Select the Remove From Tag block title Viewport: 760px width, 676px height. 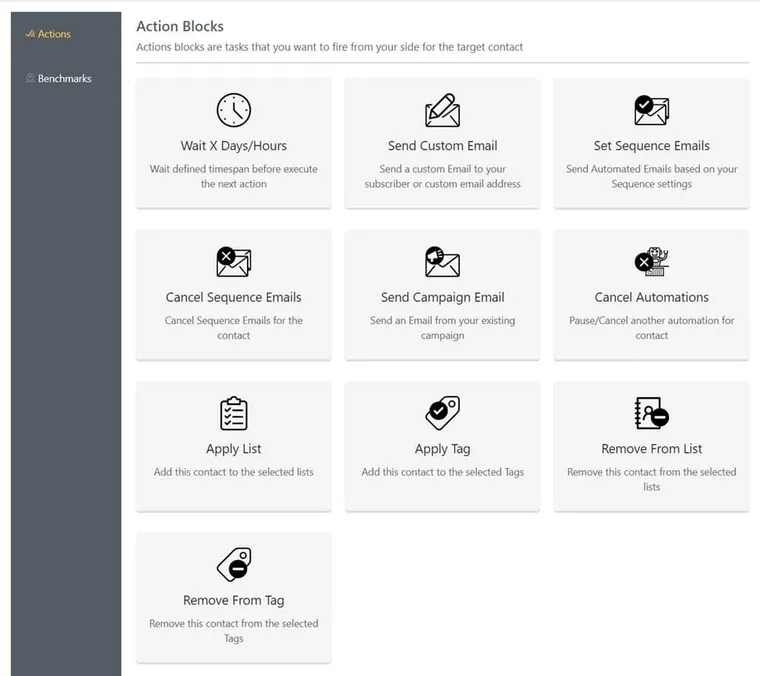pyautogui.click(x=234, y=600)
